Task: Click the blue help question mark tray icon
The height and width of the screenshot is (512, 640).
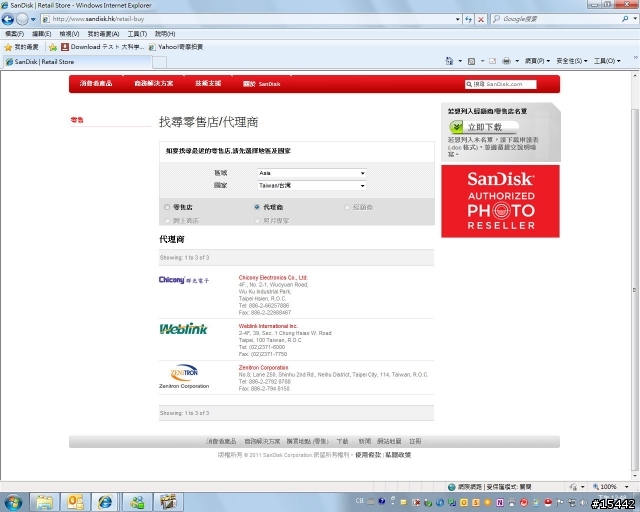Action: (x=382, y=501)
